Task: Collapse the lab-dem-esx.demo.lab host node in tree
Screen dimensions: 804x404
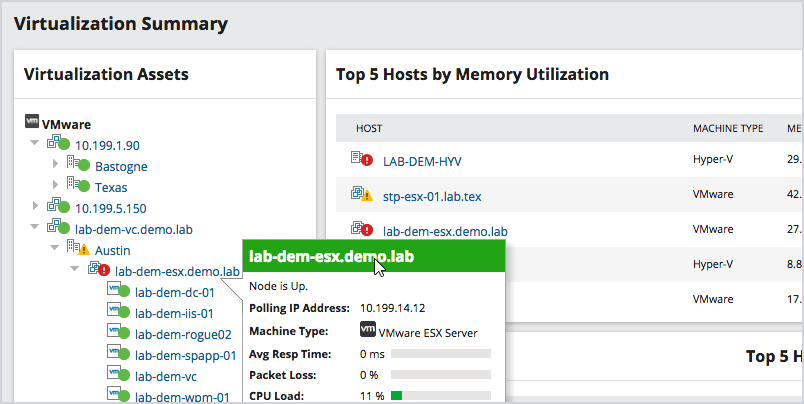Action: tap(75, 269)
